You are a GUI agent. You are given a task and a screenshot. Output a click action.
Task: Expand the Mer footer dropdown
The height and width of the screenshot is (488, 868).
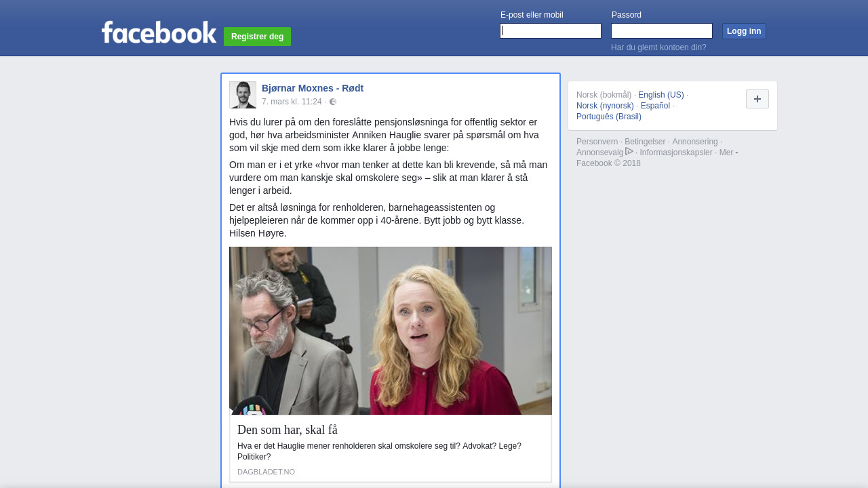[729, 152]
